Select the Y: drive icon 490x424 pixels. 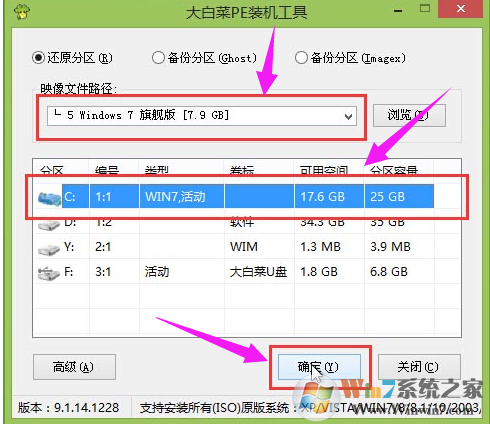49,249
